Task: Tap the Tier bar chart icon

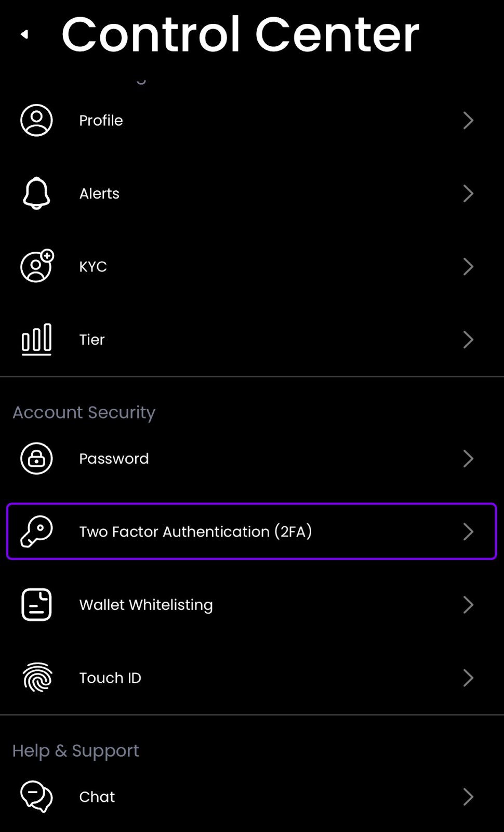Action: (36, 340)
